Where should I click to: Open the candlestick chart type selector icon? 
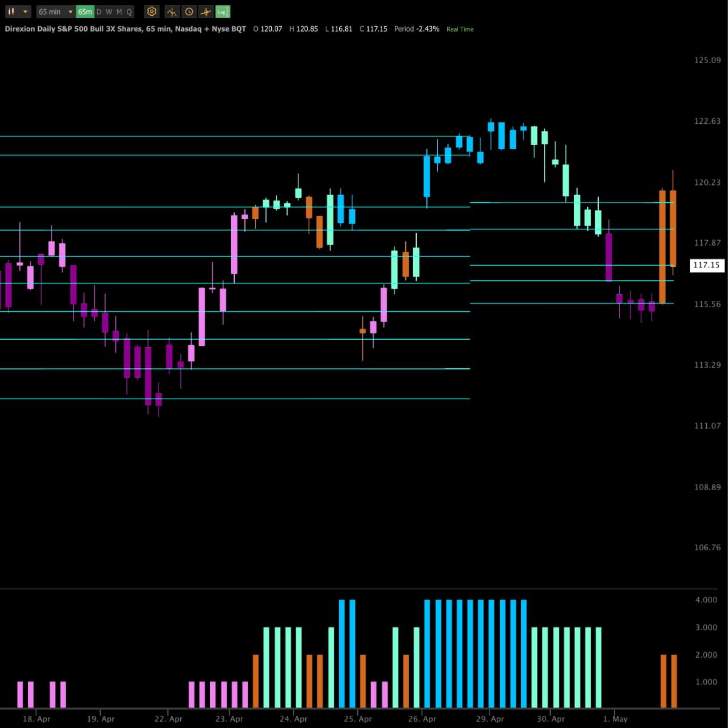pyautogui.click(x=11, y=12)
